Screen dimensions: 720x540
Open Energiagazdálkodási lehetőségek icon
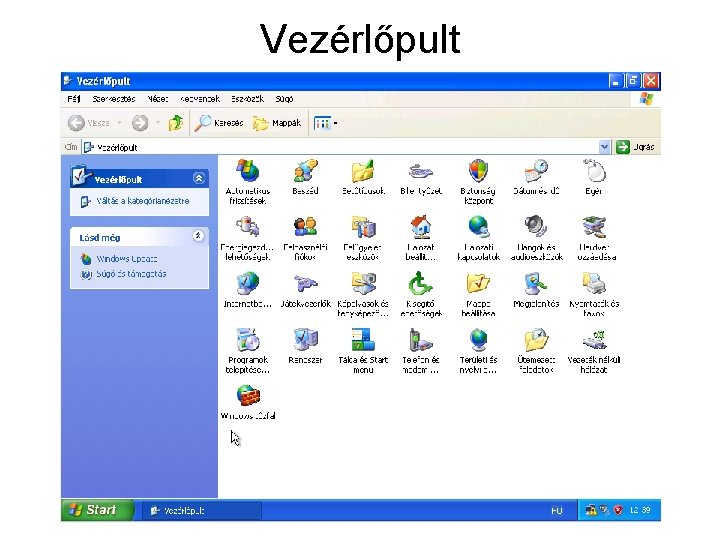click(248, 227)
